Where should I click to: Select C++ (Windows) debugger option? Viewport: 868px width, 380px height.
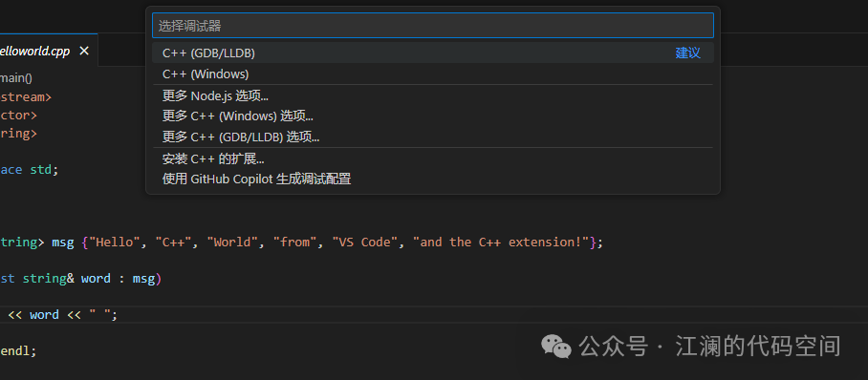click(433, 74)
